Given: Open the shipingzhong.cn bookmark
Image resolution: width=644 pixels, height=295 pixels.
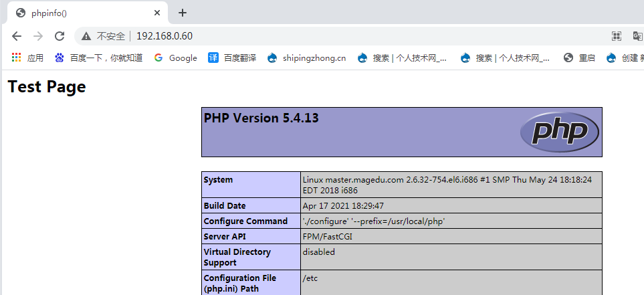Looking at the screenshot, I should click(x=306, y=58).
